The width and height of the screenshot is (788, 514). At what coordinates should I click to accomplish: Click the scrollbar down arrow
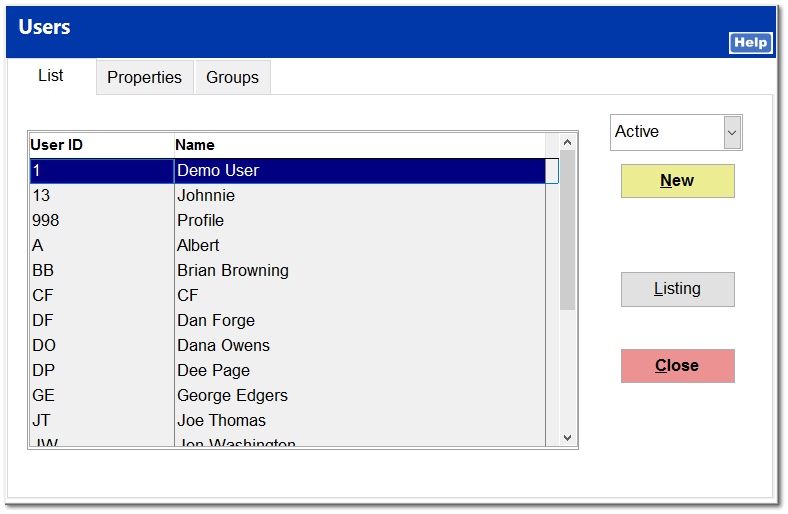567,437
